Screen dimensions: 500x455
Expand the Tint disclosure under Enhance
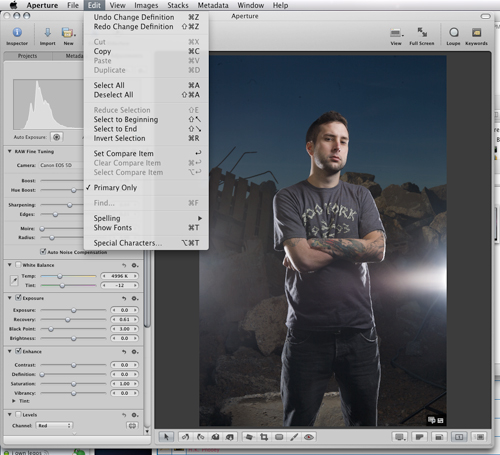pos(14,401)
